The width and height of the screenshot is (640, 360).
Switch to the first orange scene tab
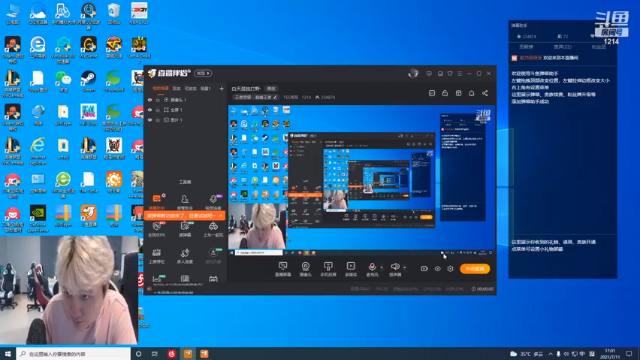point(160,88)
